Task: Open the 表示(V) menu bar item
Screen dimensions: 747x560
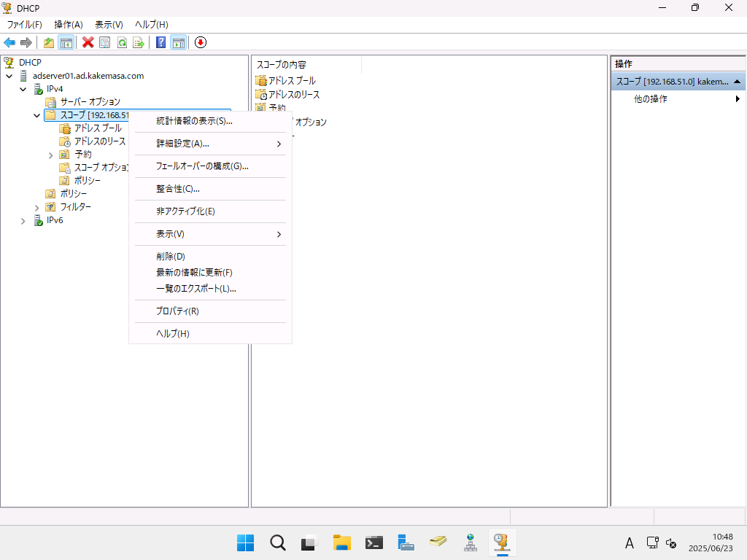Action: coord(109,25)
